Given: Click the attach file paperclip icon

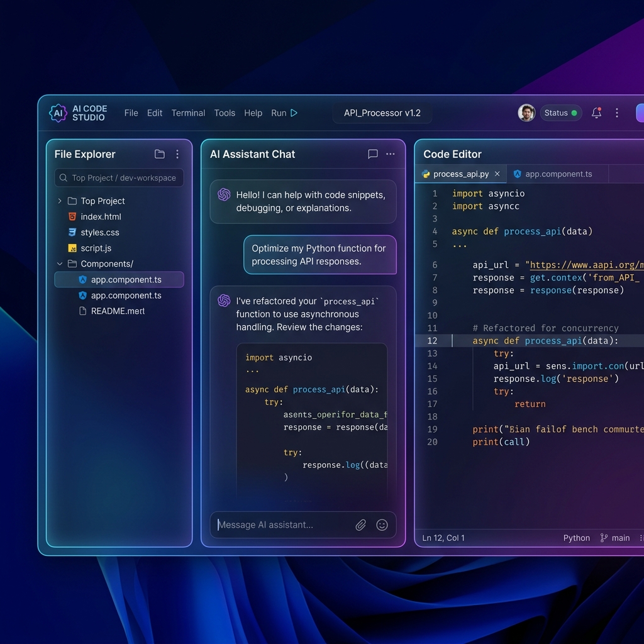Looking at the screenshot, I should [360, 525].
